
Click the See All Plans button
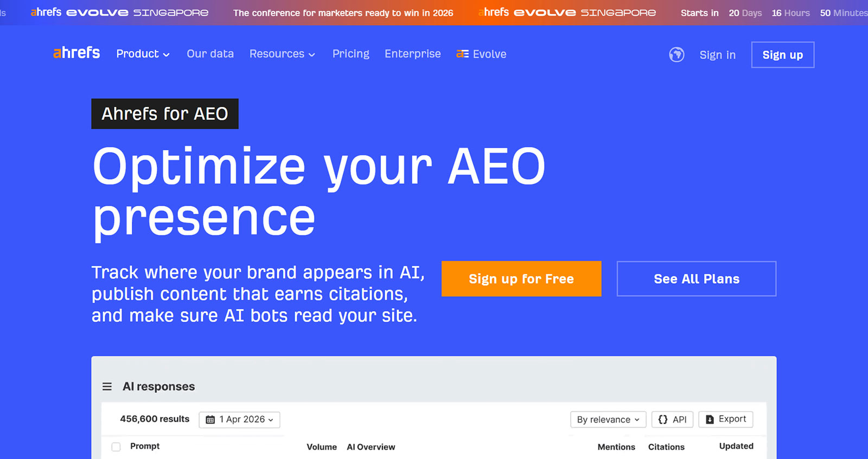click(696, 279)
